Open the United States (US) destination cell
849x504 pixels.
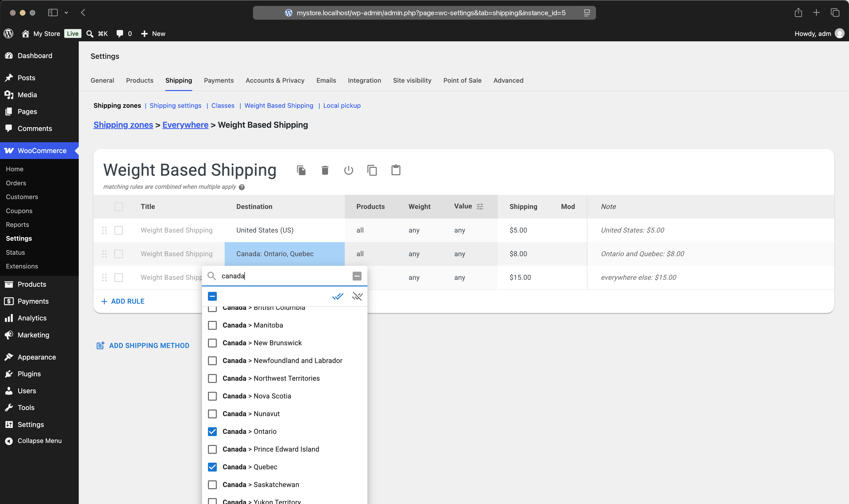[284, 230]
